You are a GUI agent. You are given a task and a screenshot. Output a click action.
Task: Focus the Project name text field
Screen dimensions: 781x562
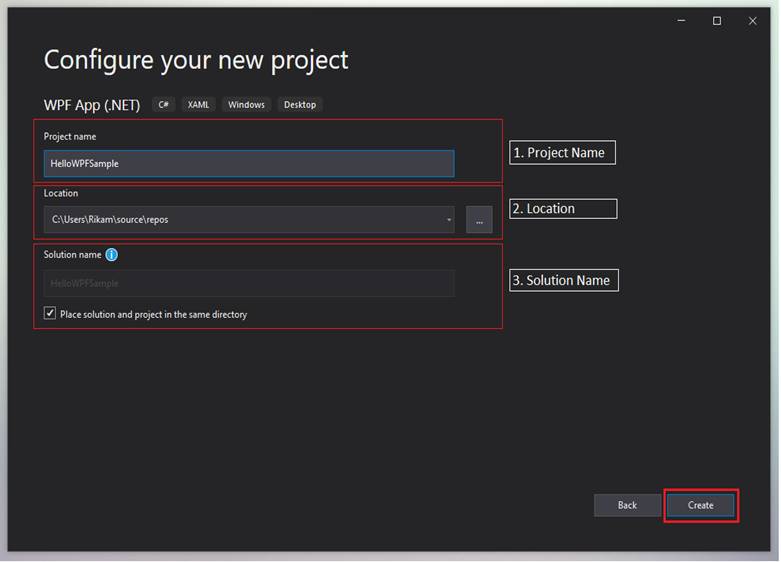(248, 164)
